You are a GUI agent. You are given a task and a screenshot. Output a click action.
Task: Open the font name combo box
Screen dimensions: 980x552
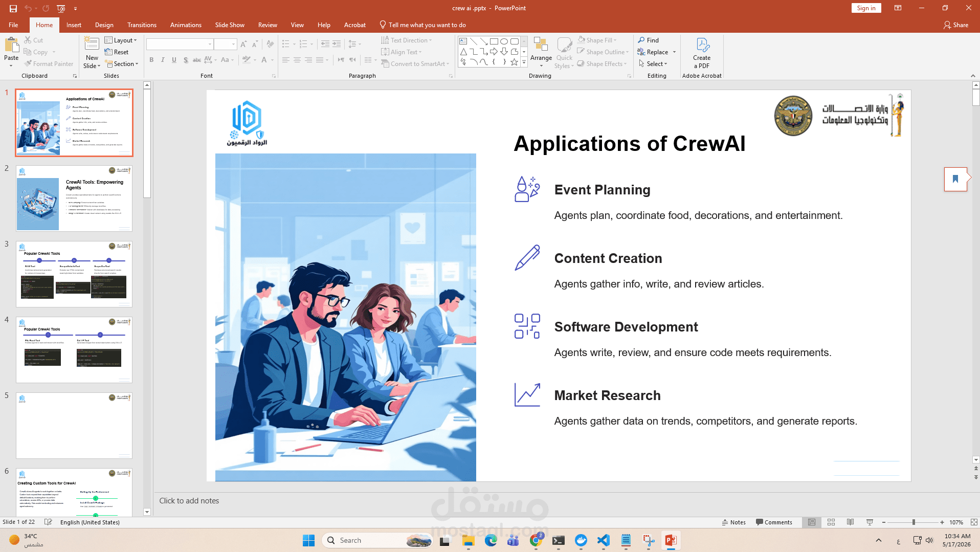tap(180, 45)
